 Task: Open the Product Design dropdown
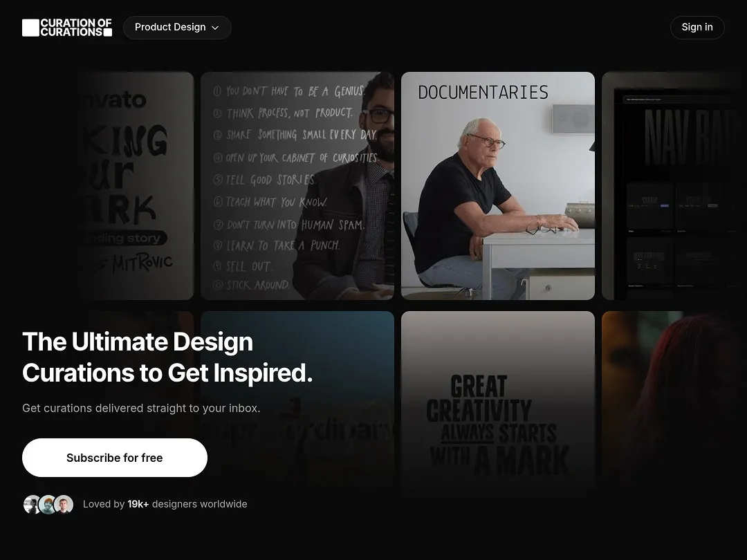177,28
